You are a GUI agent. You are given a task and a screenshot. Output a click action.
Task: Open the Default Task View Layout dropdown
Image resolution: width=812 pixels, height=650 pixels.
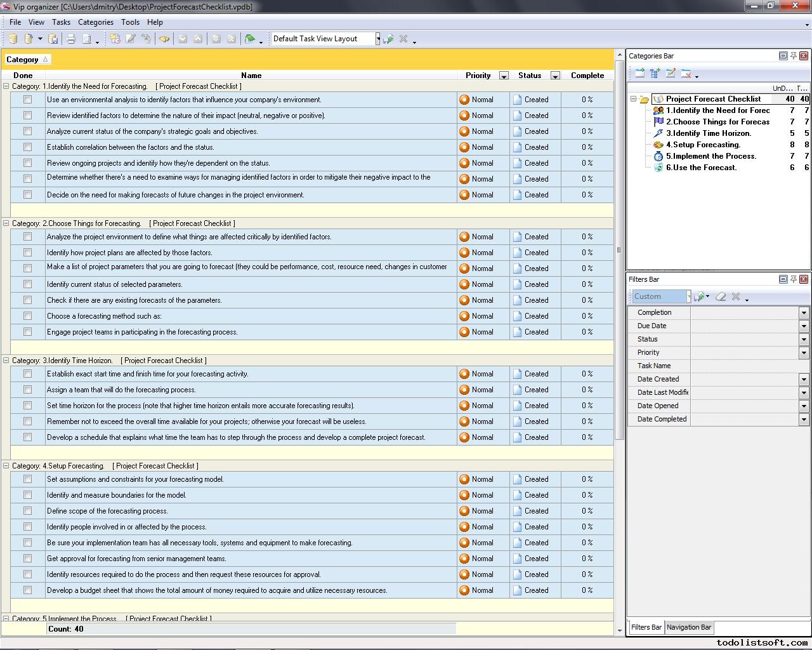tap(377, 39)
